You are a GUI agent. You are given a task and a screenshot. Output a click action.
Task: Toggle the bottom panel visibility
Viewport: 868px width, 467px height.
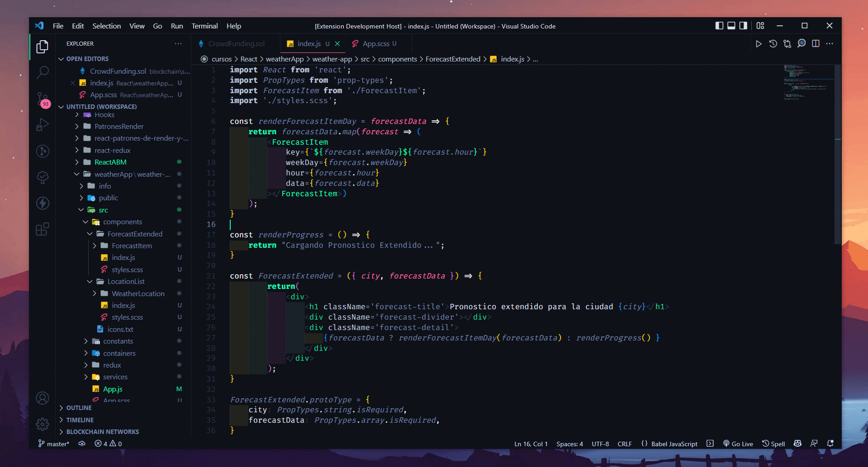click(731, 26)
